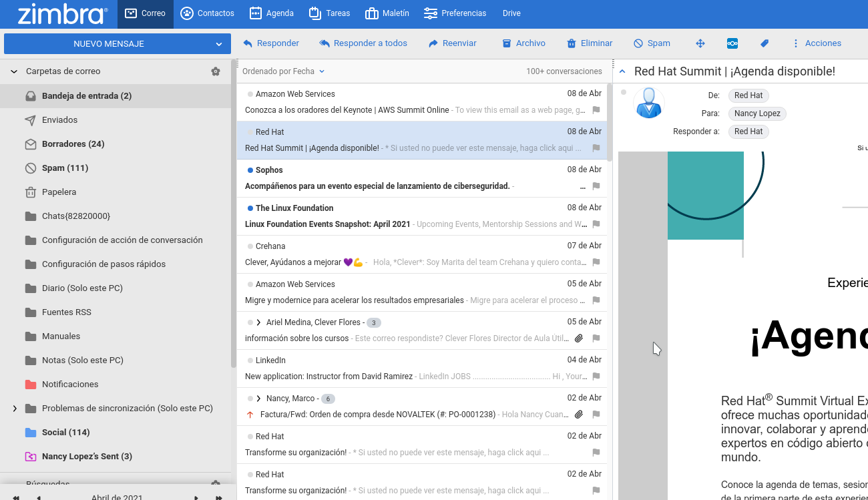
Task: Collapse the message header in the reading pane
Action: (x=622, y=71)
